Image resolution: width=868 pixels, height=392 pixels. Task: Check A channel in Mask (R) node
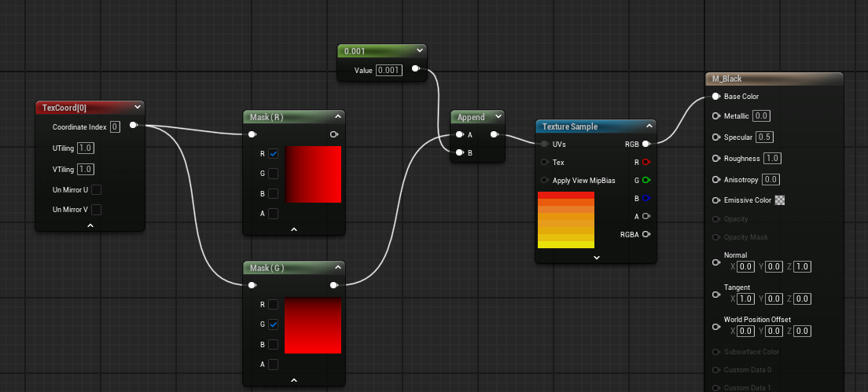(x=273, y=214)
